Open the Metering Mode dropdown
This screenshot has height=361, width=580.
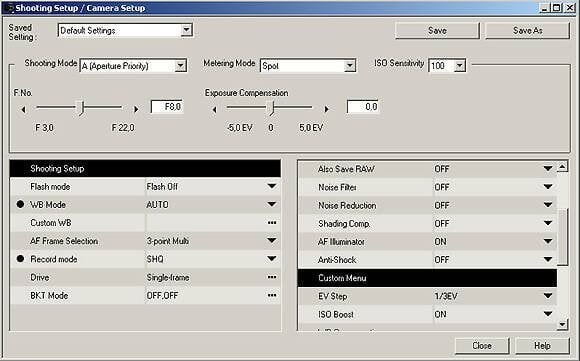coord(350,66)
